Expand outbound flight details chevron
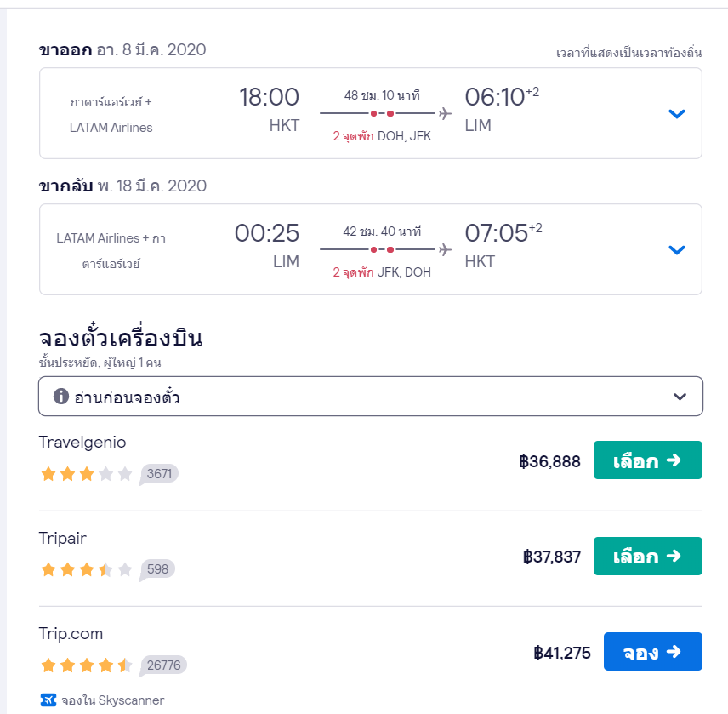The image size is (728, 714). [x=676, y=114]
